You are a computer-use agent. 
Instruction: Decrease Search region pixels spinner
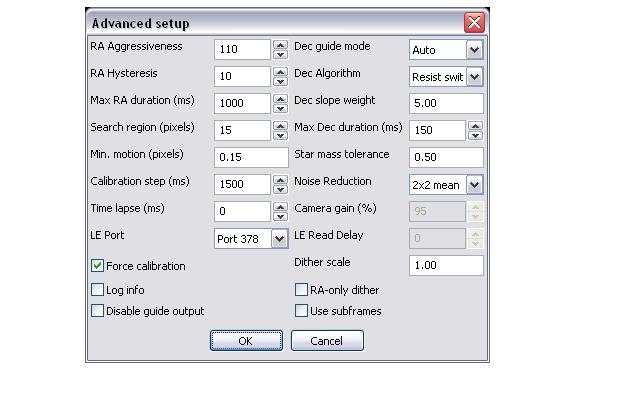click(x=280, y=135)
